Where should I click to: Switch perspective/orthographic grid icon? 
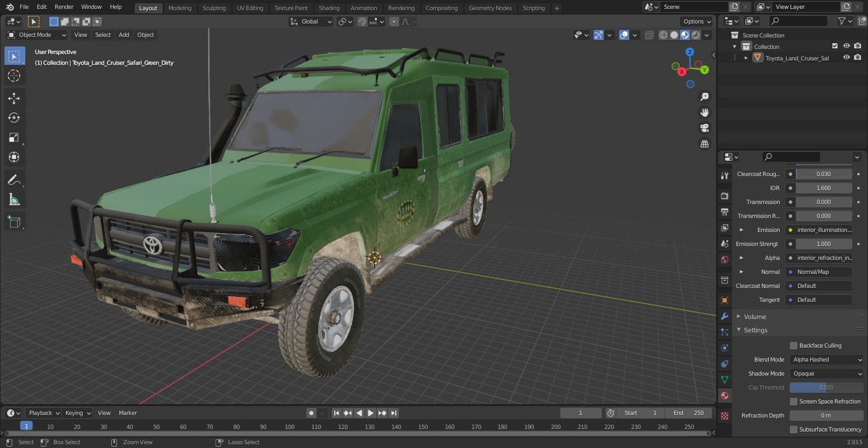tap(704, 144)
